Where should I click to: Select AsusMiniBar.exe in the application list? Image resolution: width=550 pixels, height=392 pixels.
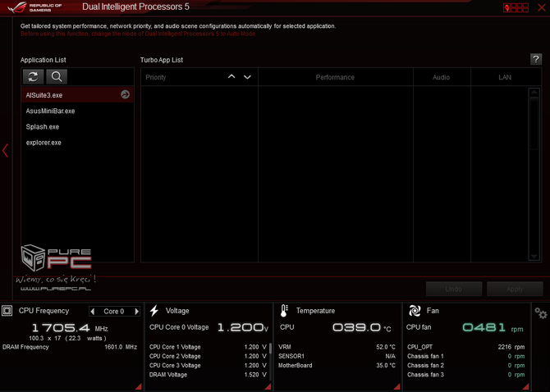click(x=77, y=111)
